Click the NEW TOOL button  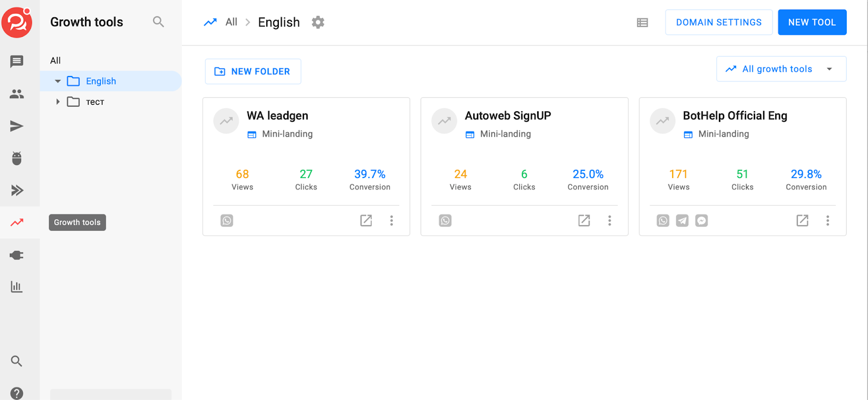pyautogui.click(x=812, y=22)
